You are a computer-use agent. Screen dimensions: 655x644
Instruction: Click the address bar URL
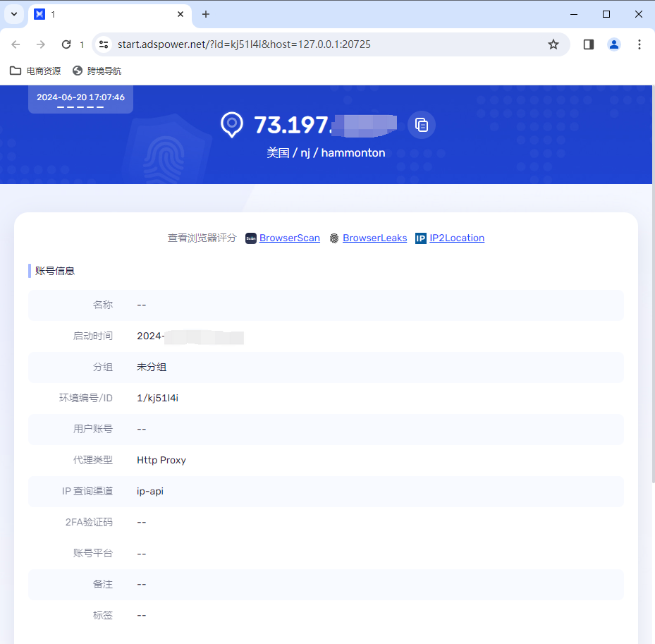click(244, 44)
